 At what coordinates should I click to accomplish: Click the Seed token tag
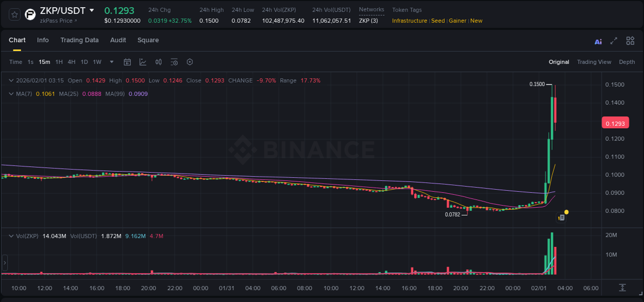pos(437,21)
